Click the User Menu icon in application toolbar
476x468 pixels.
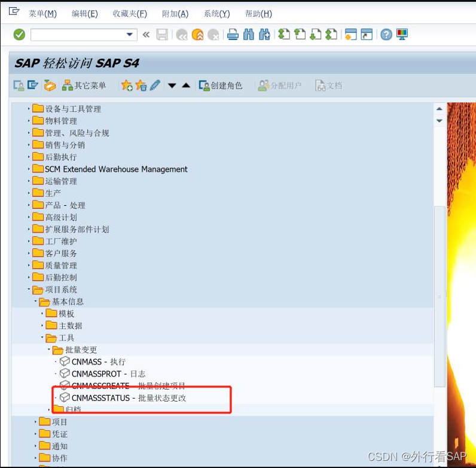coord(19,86)
